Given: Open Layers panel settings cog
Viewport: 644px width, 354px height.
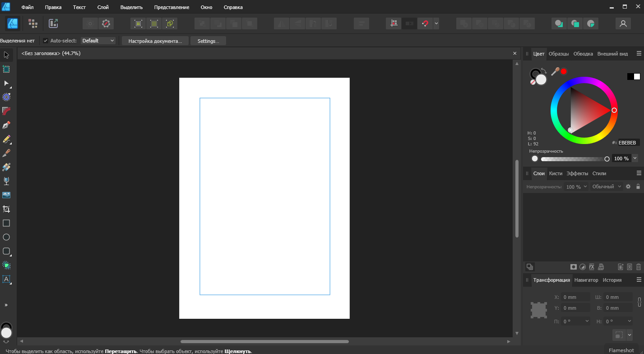Looking at the screenshot, I should (628, 186).
